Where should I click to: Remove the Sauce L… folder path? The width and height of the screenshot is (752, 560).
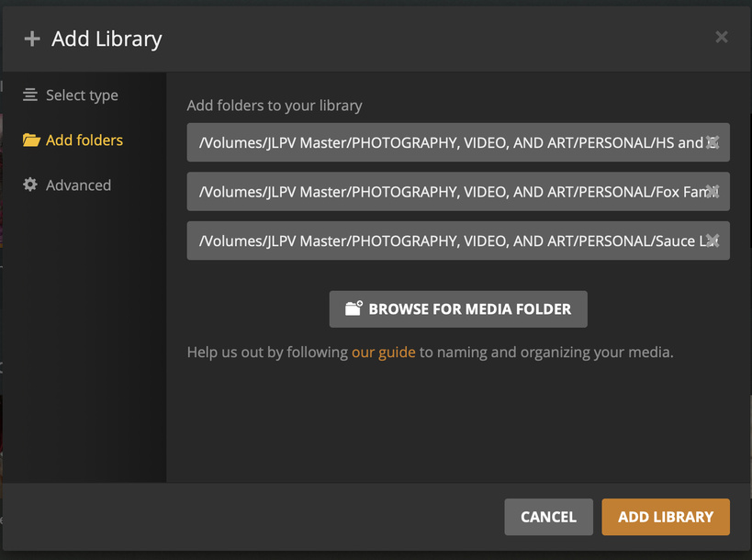713,241
